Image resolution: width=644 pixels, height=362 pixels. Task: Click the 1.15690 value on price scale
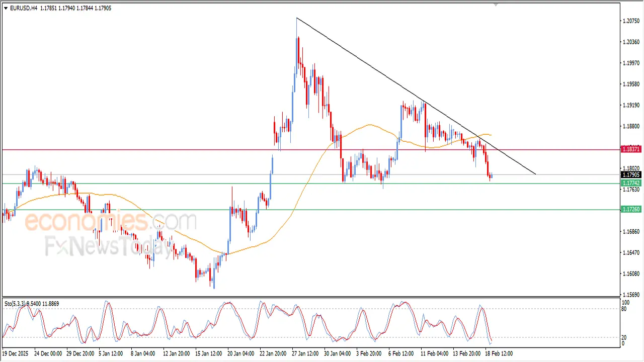click(x=631, y=295)
